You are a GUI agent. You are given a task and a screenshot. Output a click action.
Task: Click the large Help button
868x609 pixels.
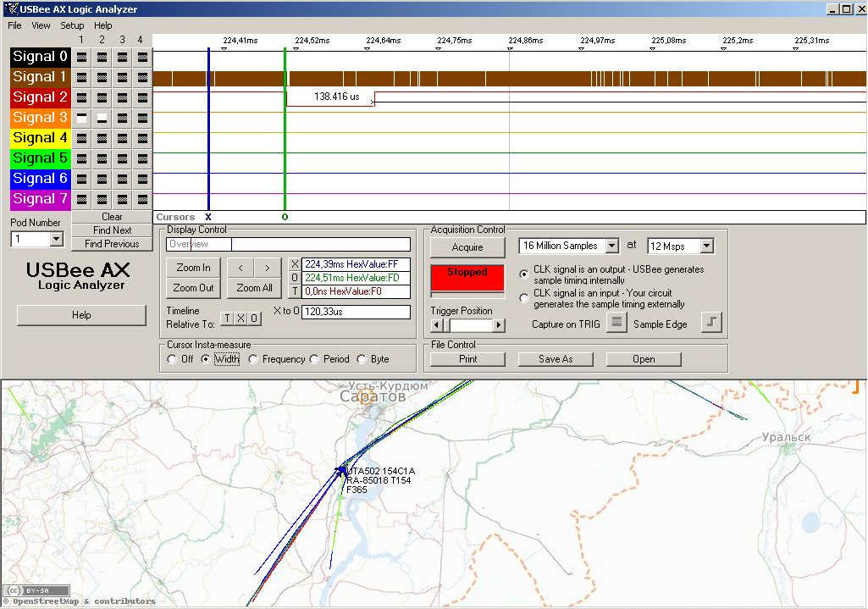tap(81, 315)
